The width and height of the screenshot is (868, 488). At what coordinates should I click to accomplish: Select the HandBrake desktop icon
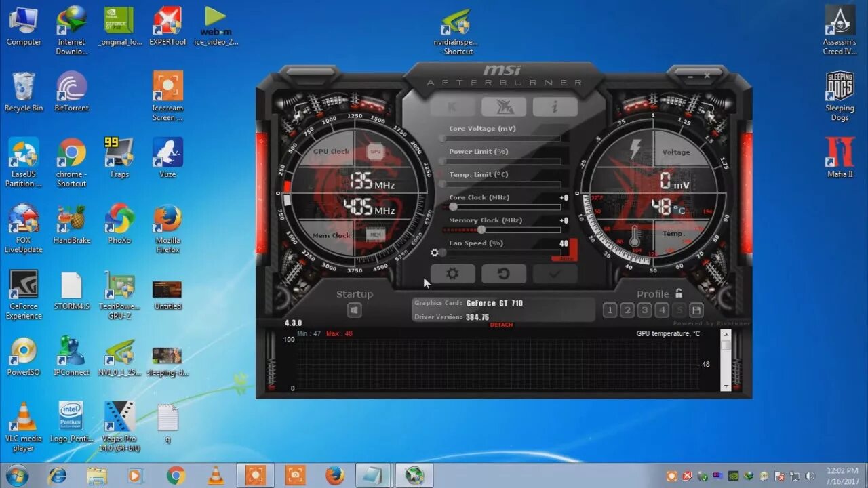72,224
